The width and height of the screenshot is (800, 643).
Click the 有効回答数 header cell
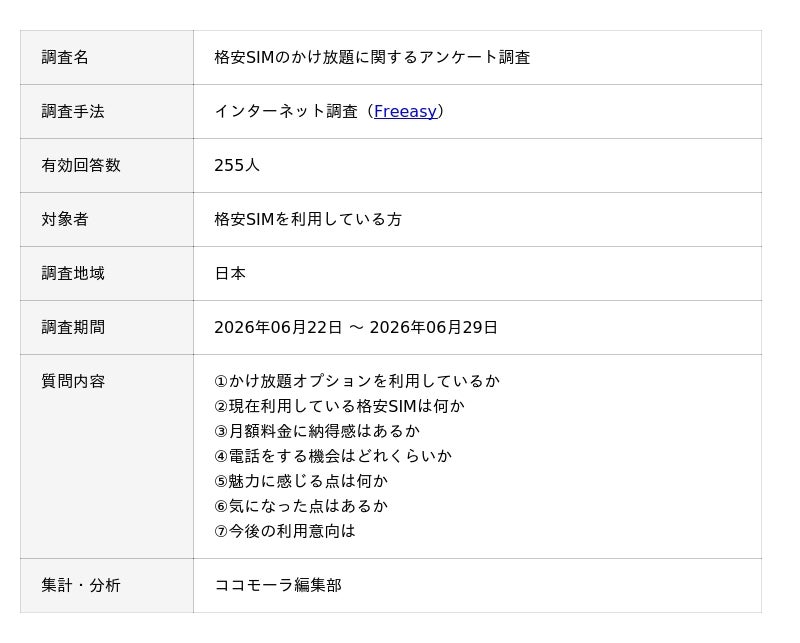pyautogui.click(x=107, y=165)
